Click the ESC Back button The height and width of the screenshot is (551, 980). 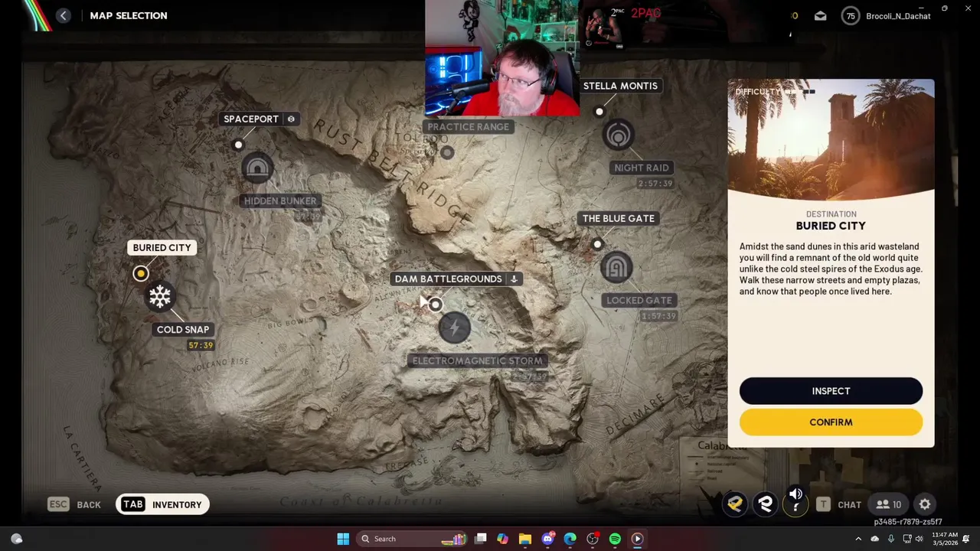[74, 504]
